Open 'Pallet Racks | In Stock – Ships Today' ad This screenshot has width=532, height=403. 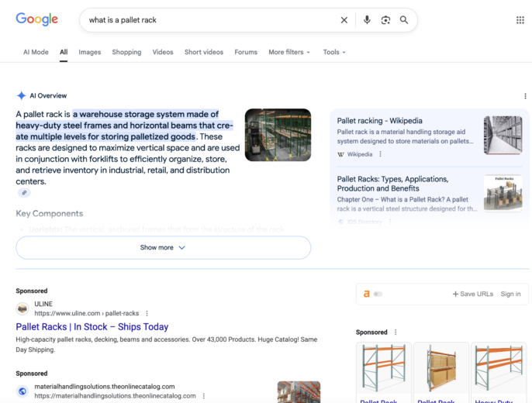[x=92, y=327]
